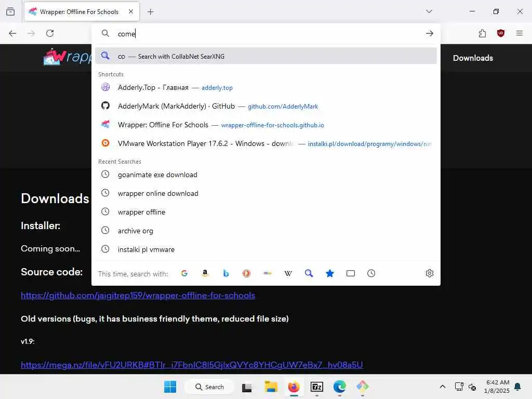
Task: Open the clock showing 6:42 AM
Action: point(497,387)
